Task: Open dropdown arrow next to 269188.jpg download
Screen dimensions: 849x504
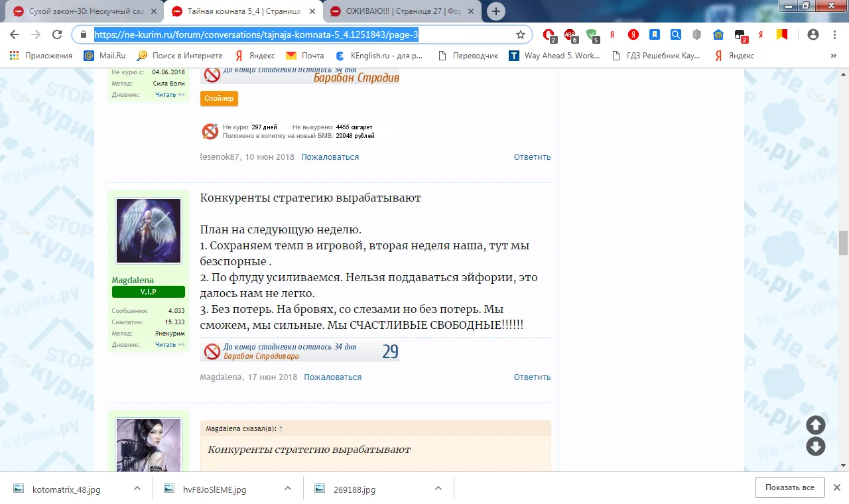Action: tap(438, 488)
